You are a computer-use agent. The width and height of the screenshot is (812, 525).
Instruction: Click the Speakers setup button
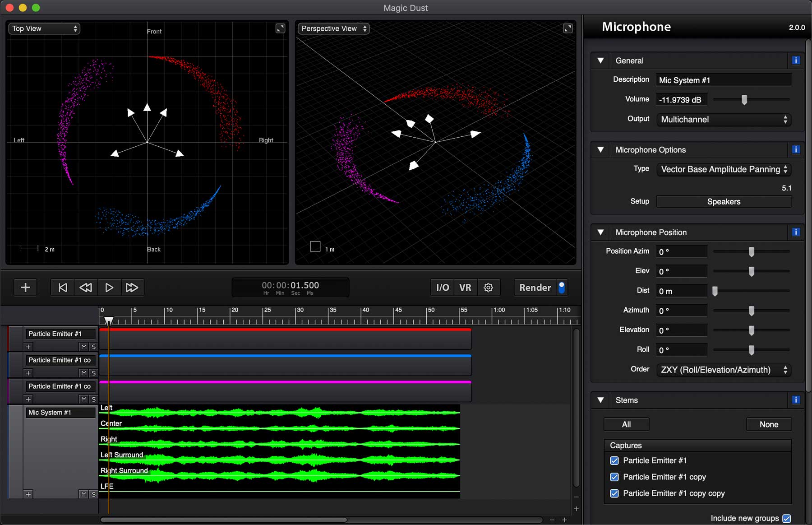point(724,202)
